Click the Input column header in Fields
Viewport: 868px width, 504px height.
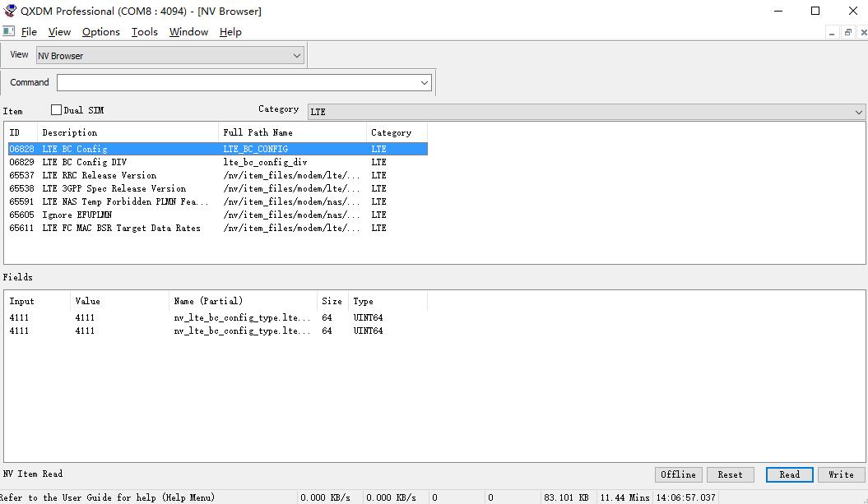click(x=38, y=302)
